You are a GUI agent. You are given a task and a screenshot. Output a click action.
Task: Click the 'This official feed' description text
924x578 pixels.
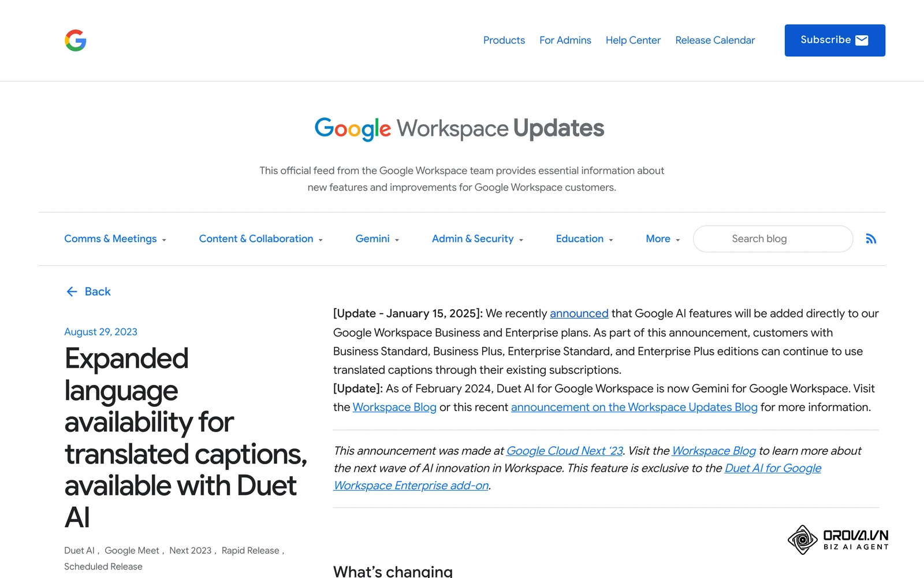[x=462, y=179]
